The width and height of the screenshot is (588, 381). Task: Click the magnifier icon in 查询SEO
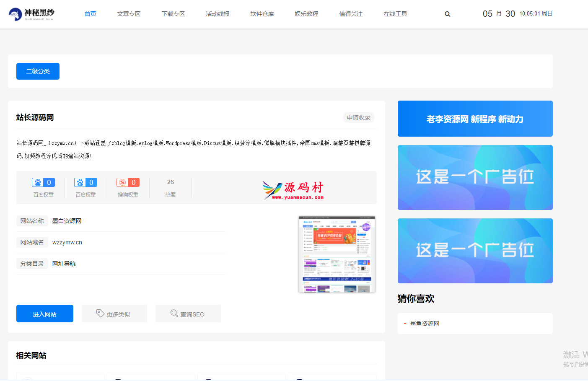174,314
